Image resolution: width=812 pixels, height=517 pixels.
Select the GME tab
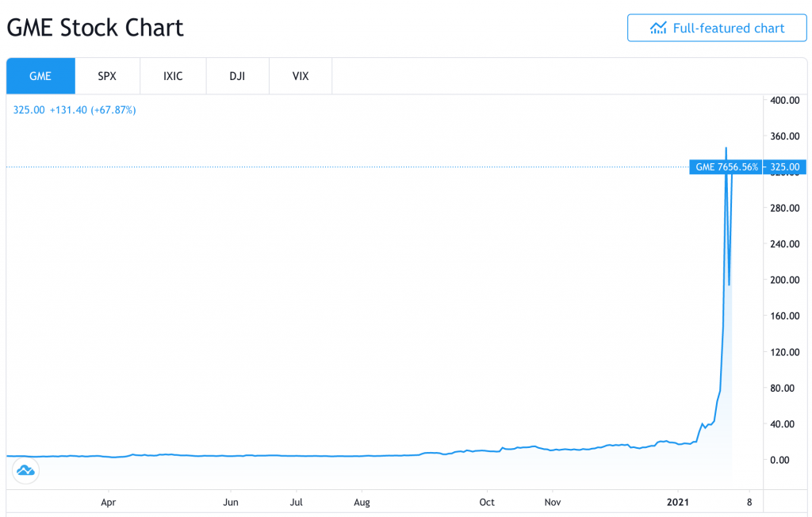[40, 76]
